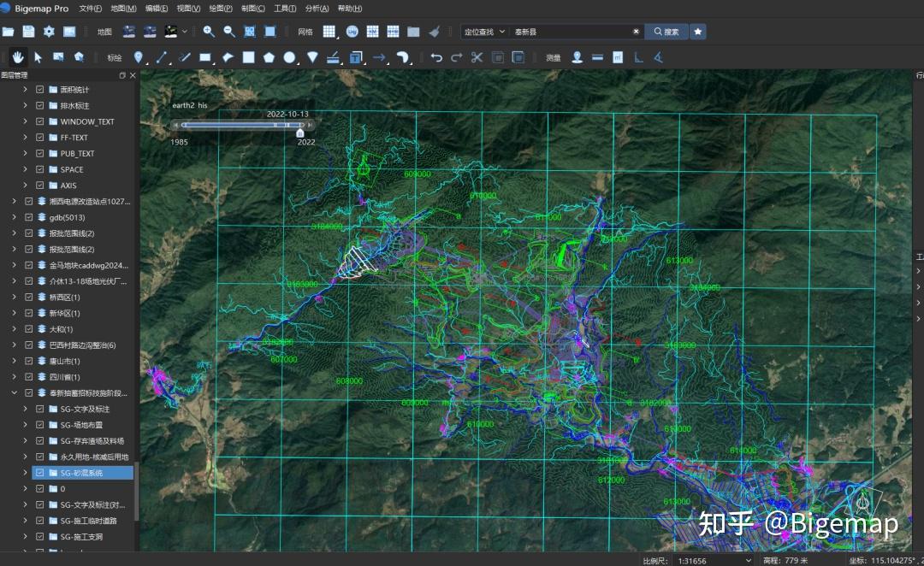Click the redo arrow icon
Viewport: 924px width, 566px height.
point(457,57)
